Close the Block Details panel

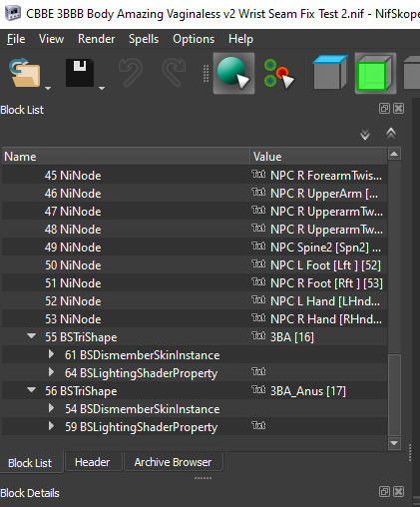pos(398,491)
